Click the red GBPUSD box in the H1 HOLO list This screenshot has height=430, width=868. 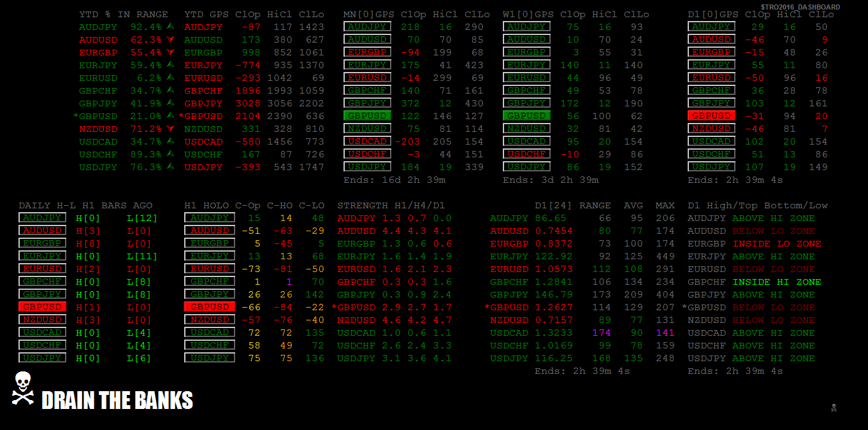pos(208,307)
